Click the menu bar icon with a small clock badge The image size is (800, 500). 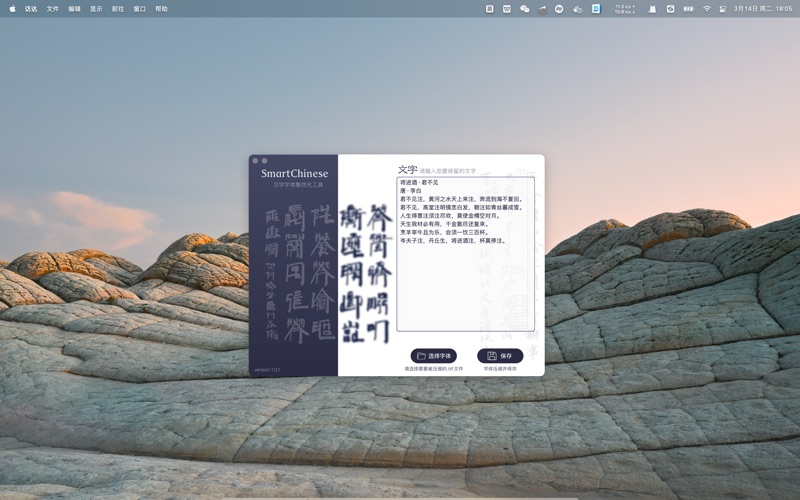coord(578,9)
